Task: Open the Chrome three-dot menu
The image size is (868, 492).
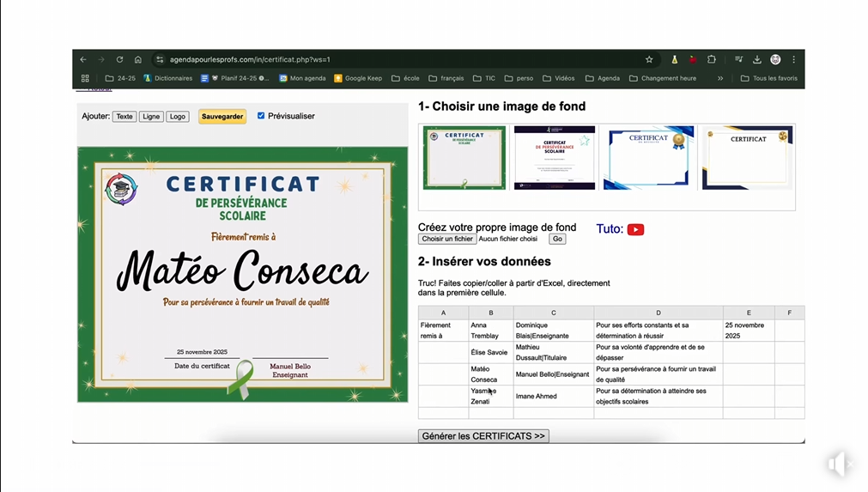Action: tap(794, 60)
